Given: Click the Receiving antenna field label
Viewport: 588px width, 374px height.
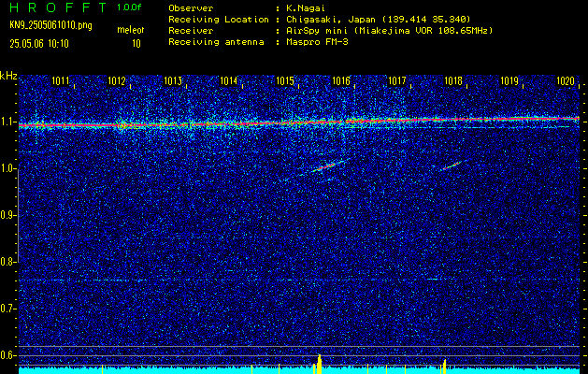Looking at the screenshot, I should tap(216, 42).
